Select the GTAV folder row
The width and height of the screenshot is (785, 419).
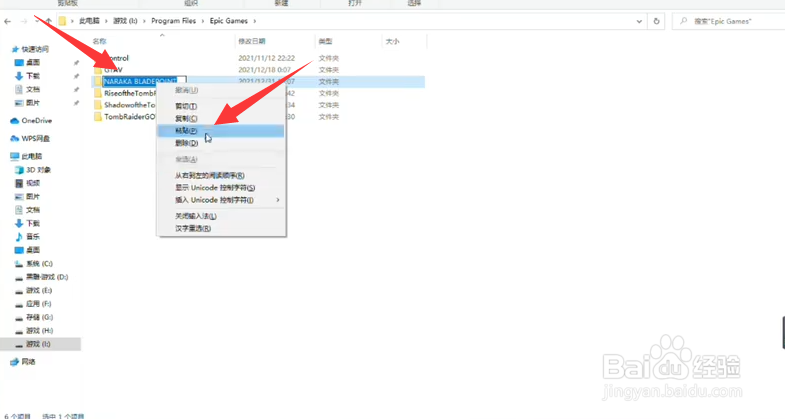coord(258,70)
